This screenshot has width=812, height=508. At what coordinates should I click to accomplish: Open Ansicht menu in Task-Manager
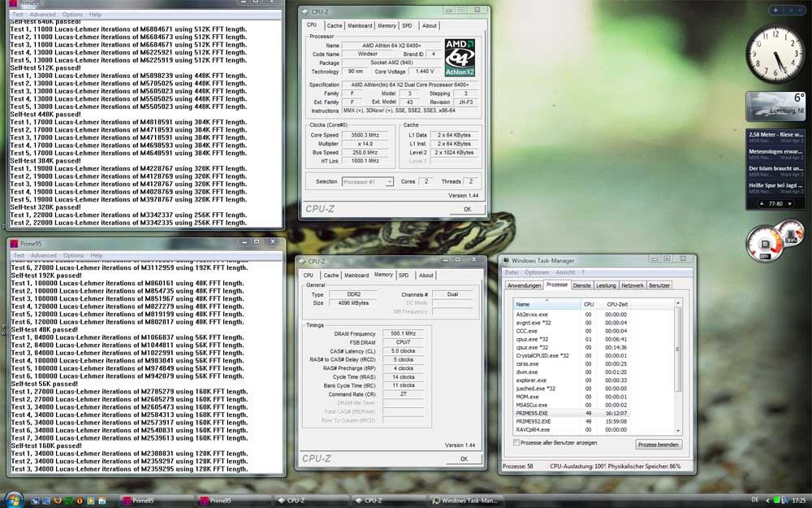coord(565,272)
